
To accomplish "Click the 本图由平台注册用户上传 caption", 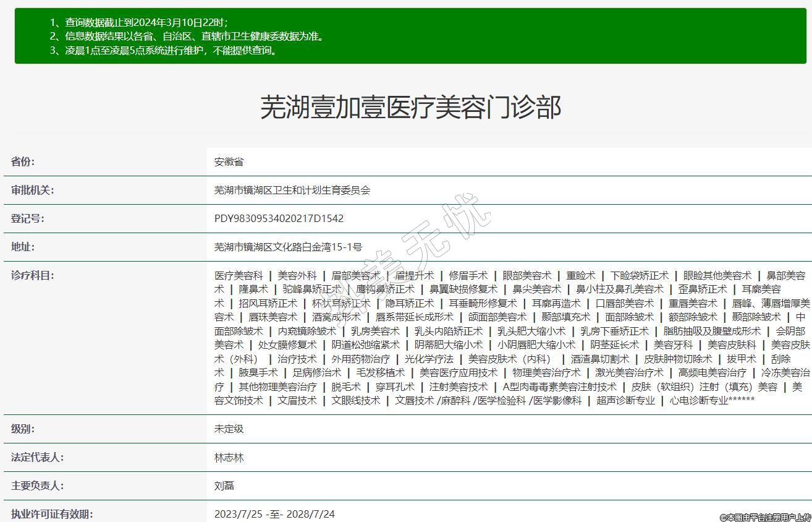I will [x=764, y=516].
